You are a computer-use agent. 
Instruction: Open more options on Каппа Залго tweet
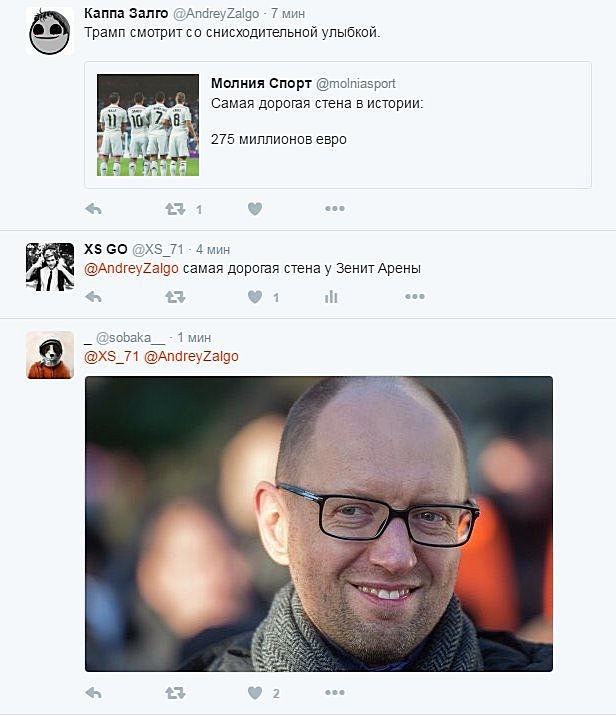[x=335, y=209]
